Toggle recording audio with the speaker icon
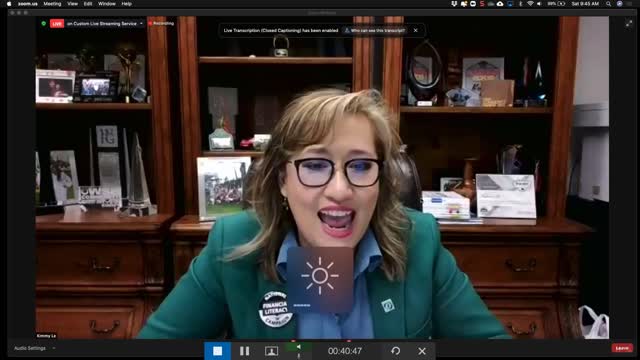 click(298, 347)
